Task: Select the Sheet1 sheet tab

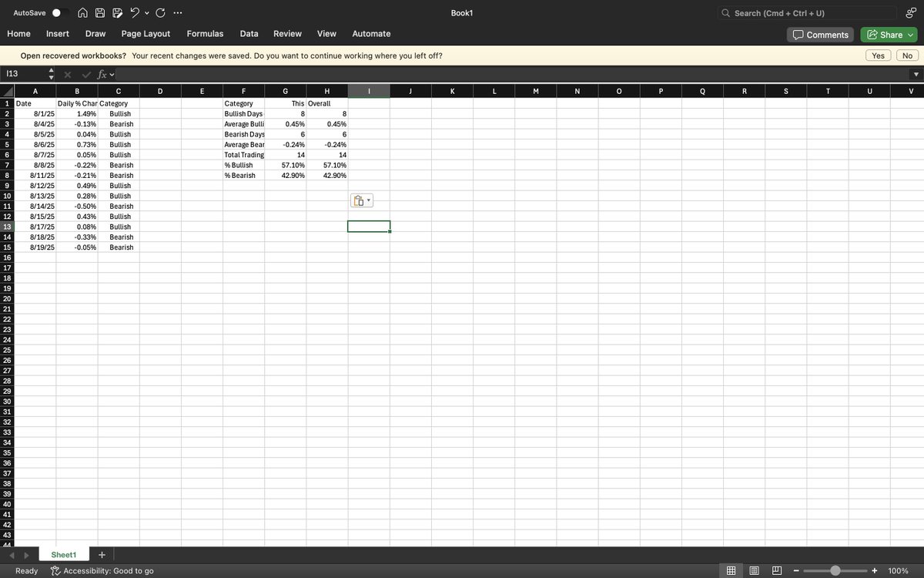Action: [x=64, y=555]
